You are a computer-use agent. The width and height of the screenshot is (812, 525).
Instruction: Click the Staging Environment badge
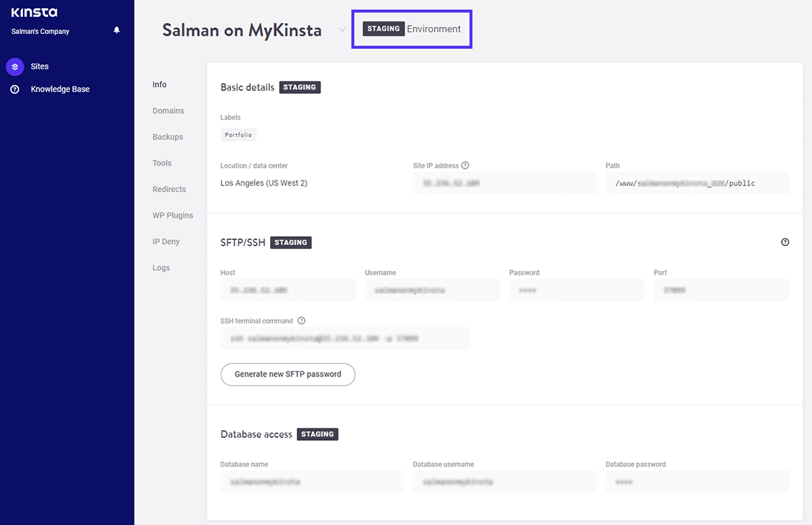[x=411, y=29]
